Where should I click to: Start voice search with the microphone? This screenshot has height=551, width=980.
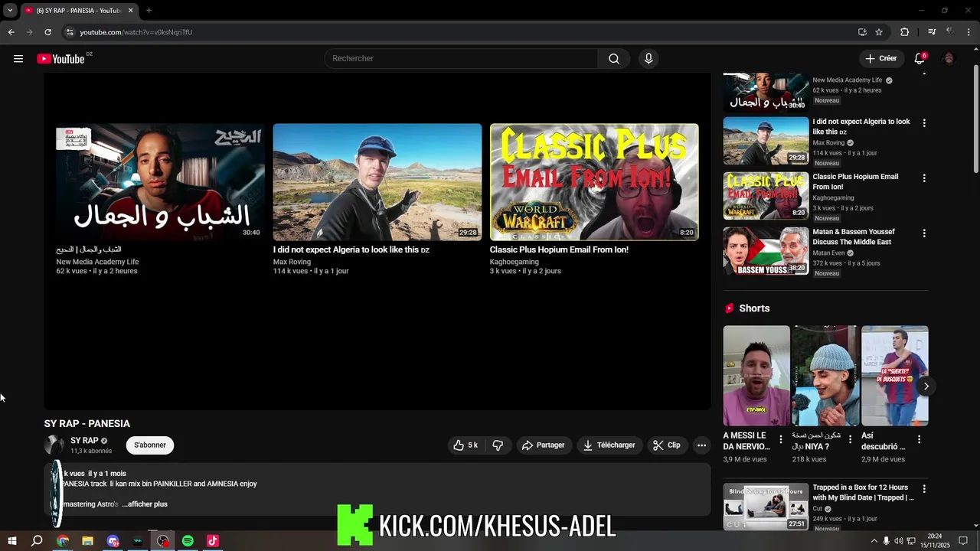point(648,59)
